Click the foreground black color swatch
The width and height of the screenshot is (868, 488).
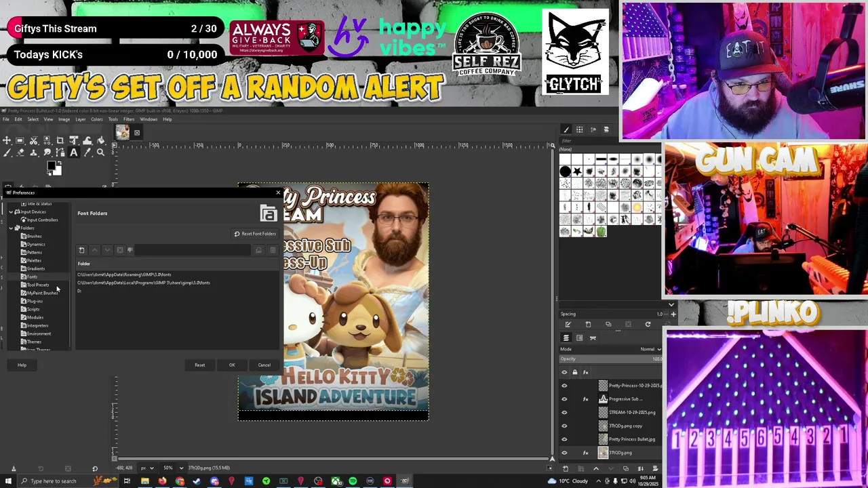pyautogui.click(x=51, y=166)
